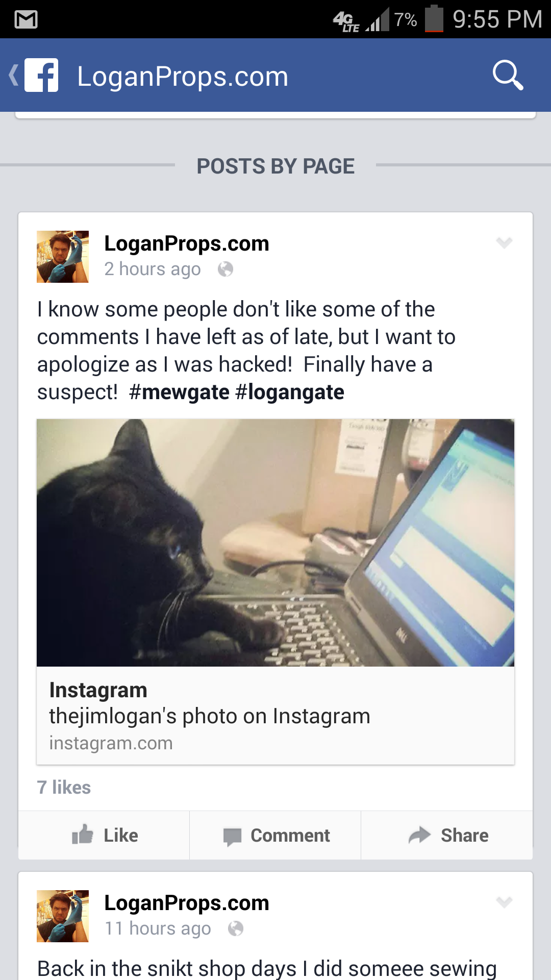The height and width of the screenshot is (980, 551).
Task: Tap the LoganProps.com page title in header
Action: click(x=183, y=77)
